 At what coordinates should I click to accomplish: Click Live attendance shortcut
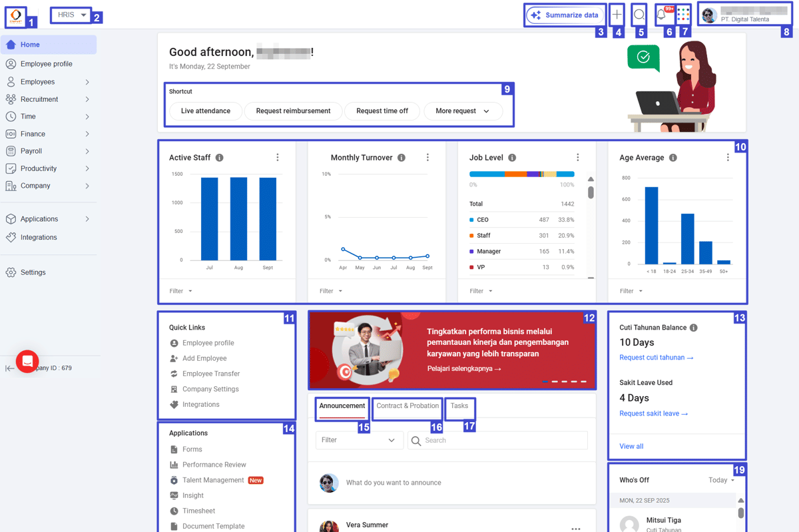(x=206, y=111)
